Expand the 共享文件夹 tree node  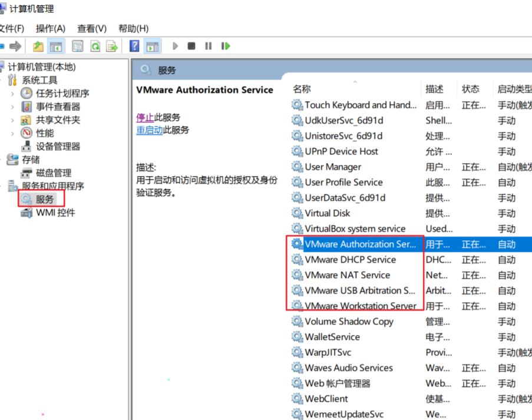[x=12, y=120]
